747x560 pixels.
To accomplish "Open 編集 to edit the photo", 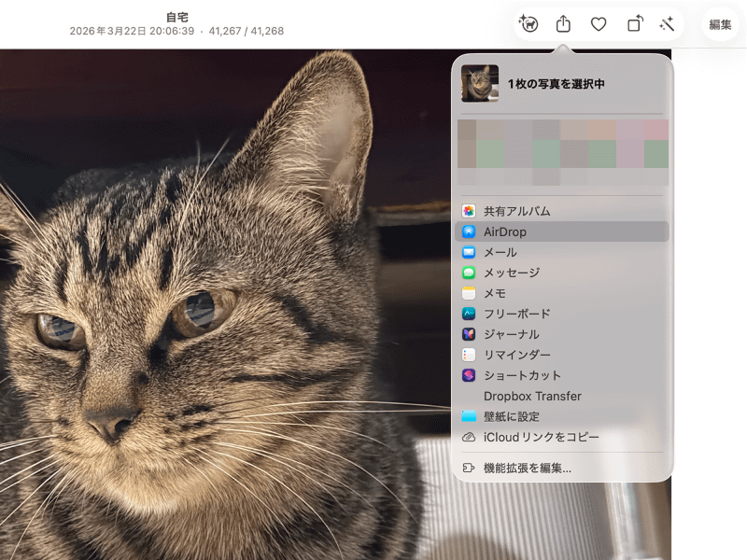I will [720, 24].
